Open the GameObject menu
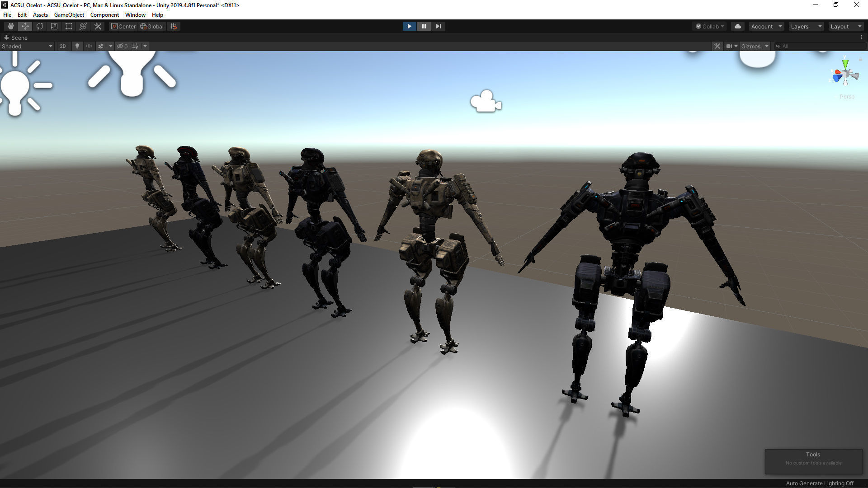Viewport: 868px width, 488px height. [69, 15]
